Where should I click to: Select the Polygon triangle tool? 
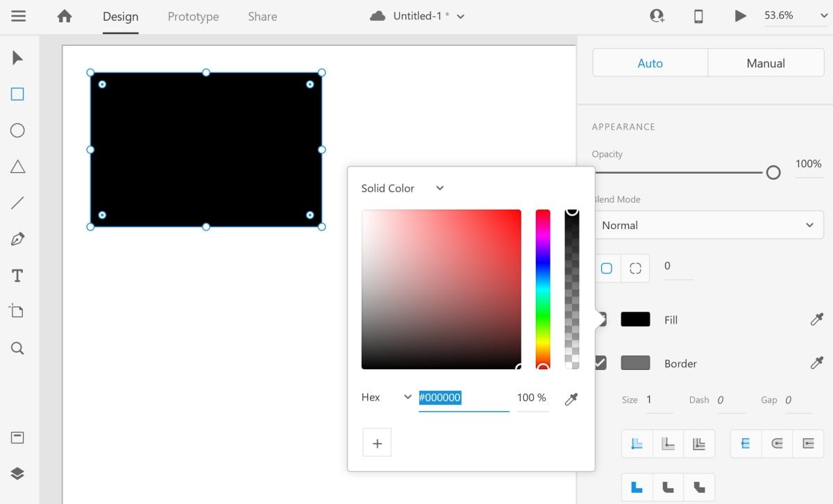tap(18, 167)
